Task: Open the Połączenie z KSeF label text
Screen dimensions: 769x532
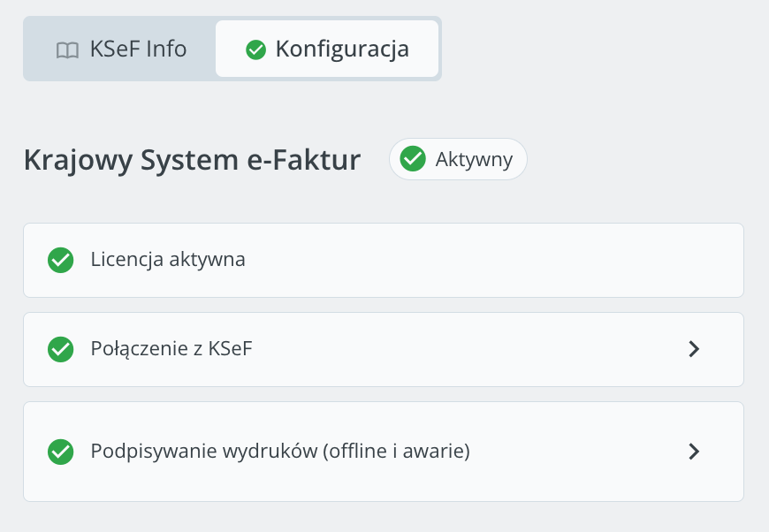Action: click(x=171, y=349)
